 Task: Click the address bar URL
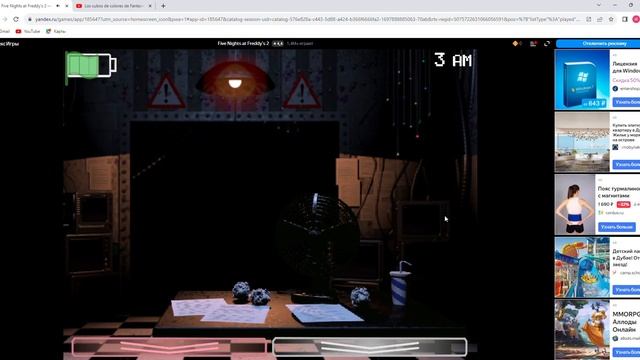[x=307, y=19]
